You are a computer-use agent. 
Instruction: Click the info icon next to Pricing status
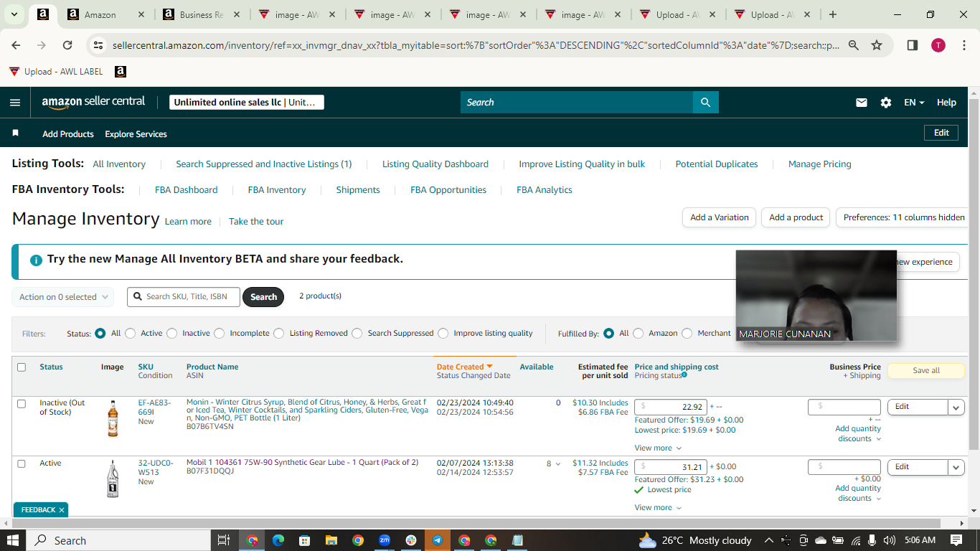click(684, 375)
